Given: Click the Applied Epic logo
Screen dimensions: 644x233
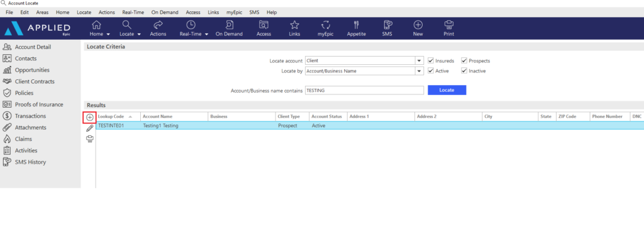Looking at the screenshot, I should [x=37, y=28].
